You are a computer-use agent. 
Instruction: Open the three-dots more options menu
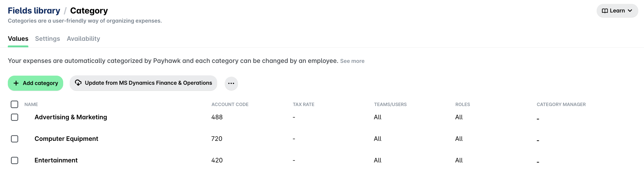click(x=231, y=83)
